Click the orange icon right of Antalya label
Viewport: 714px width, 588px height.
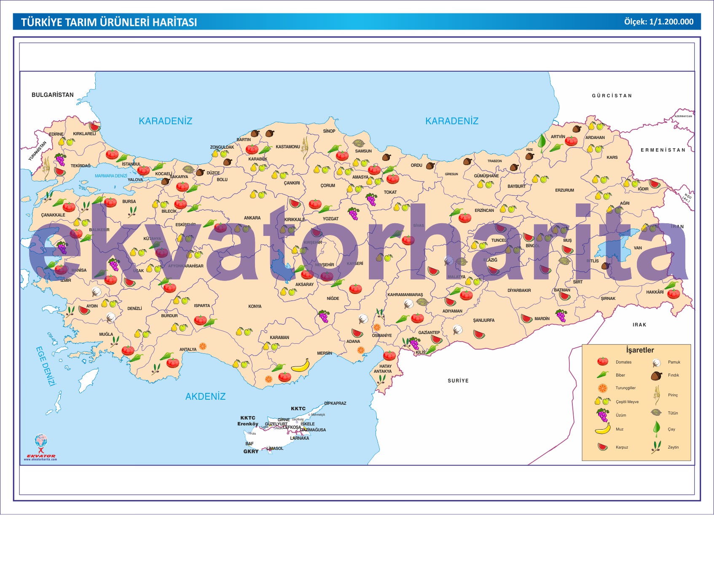[203, 346]
